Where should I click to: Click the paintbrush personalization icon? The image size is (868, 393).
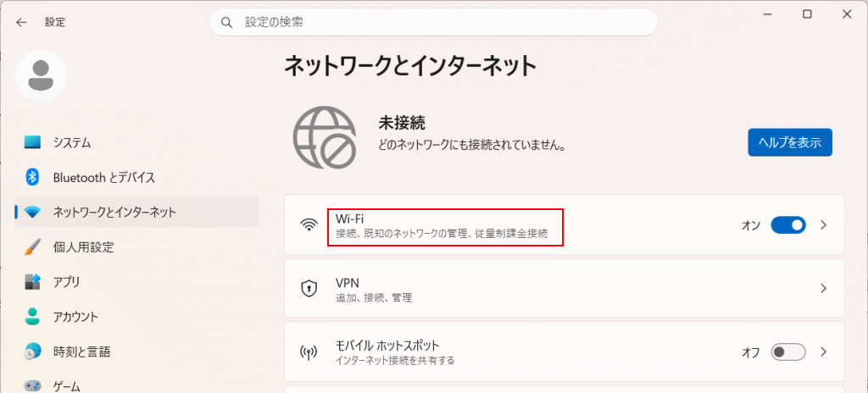pos(32,247)
